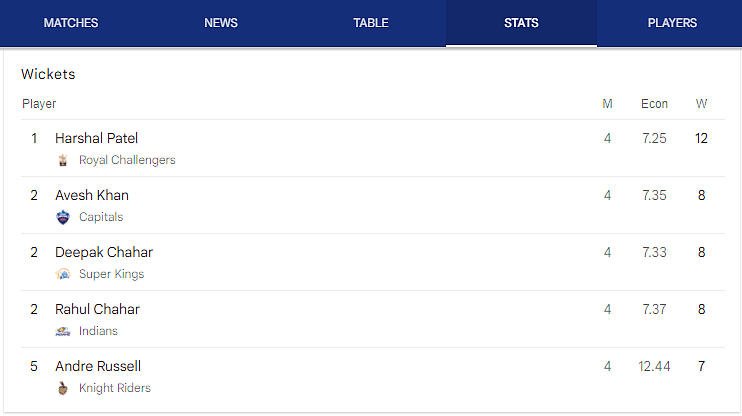Image resolution: width=742 pixels, height=416 pixels.
Task: Click the Econ column header
Action: point(654,104)
